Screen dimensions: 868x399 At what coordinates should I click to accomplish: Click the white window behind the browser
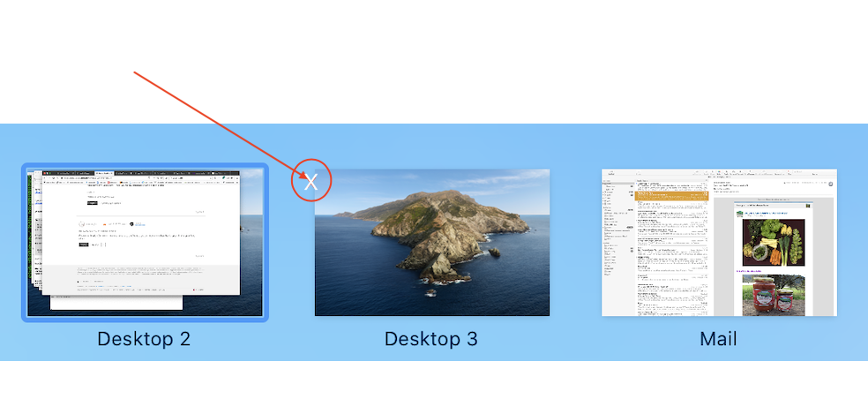click(x=116, y=303)
